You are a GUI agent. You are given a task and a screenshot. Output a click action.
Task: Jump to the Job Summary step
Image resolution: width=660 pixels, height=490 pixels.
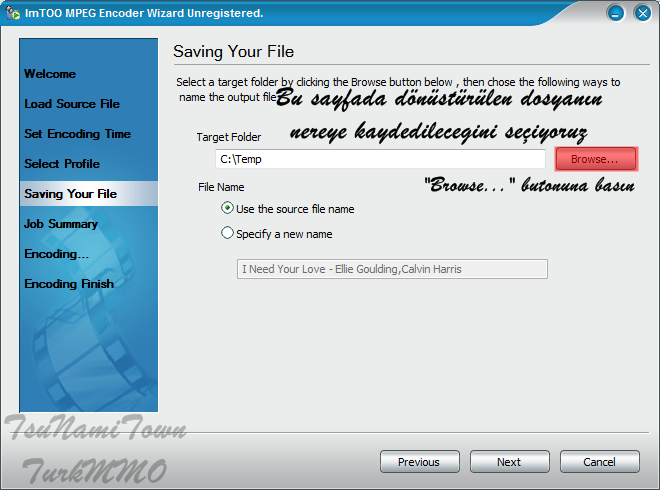click(x=61, y=224)
